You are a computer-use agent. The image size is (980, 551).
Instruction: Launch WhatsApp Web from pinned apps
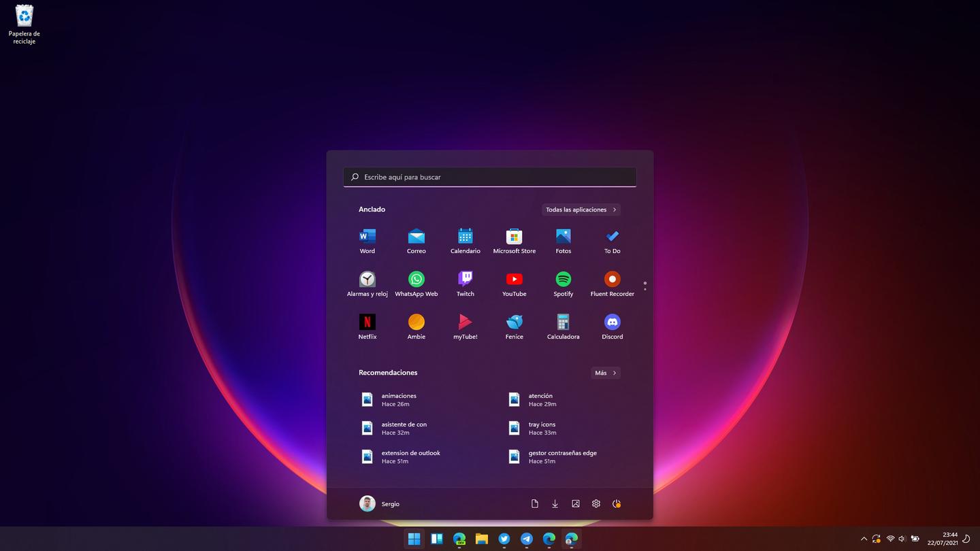click(x=416, y=283)
